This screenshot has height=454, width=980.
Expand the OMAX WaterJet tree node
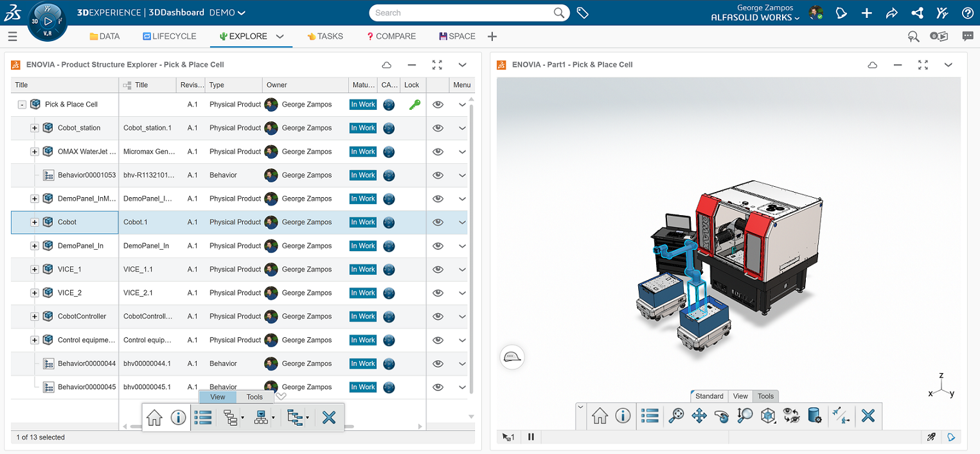point(35,152)
